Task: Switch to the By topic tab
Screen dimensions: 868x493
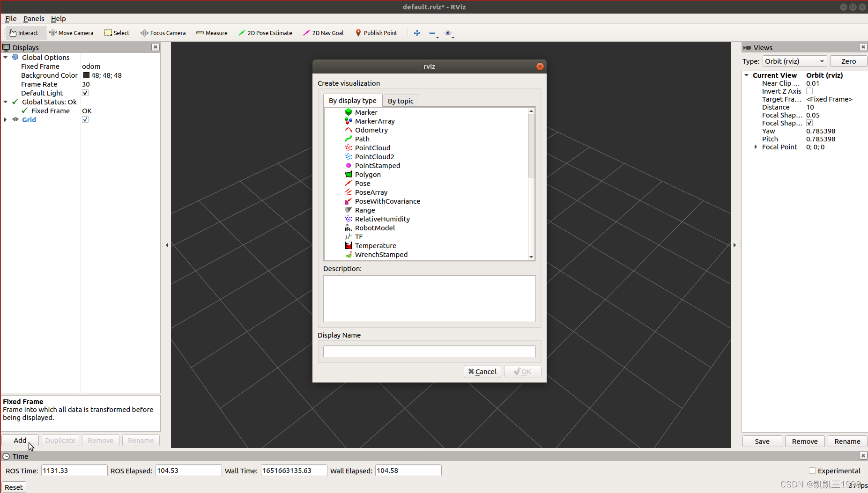Action: pos(401,101)
